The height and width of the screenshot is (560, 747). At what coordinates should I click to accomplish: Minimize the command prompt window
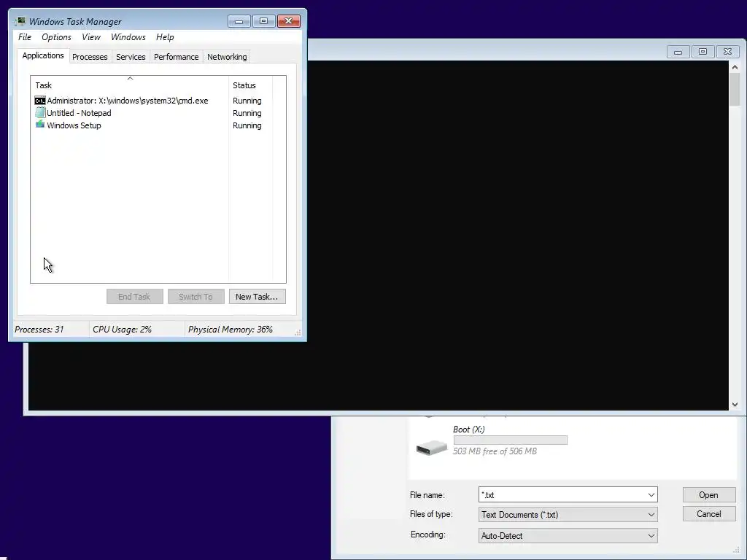(678, 52)
